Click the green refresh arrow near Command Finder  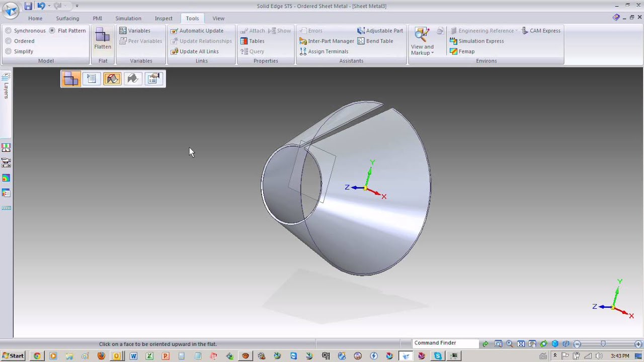click(x=485, y=344)
